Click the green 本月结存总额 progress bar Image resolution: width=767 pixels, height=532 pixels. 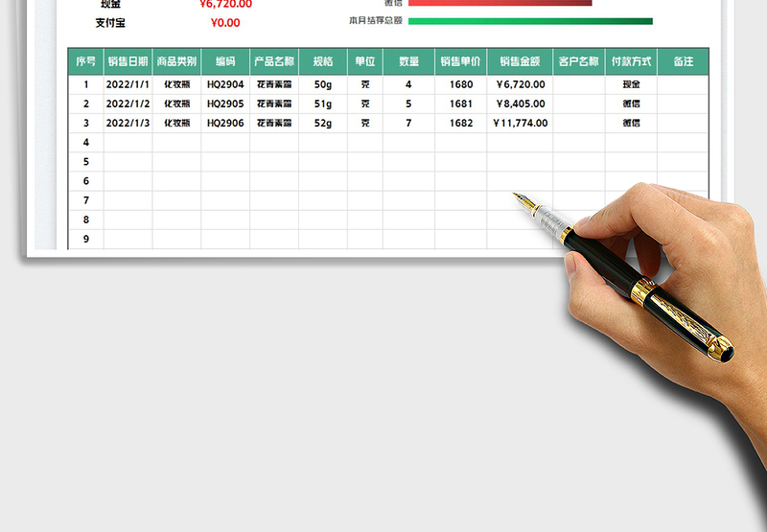click(530, 21)
